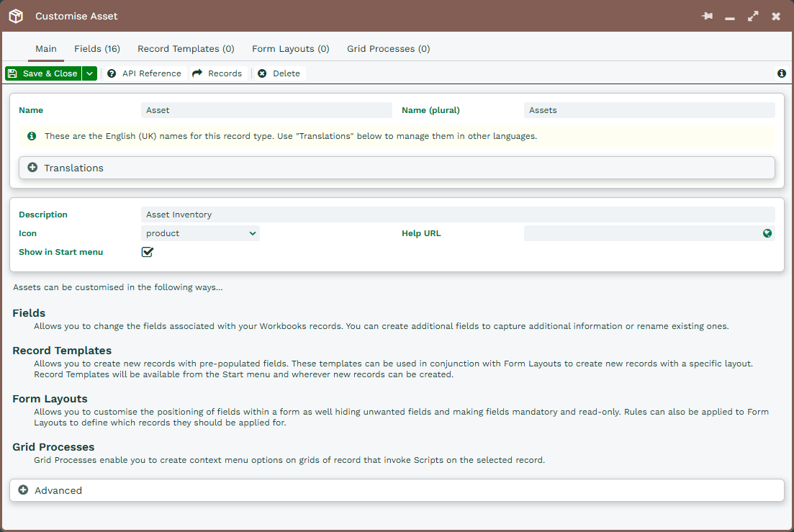
Task: Click the Save & Close button
Action: (43, 73)
